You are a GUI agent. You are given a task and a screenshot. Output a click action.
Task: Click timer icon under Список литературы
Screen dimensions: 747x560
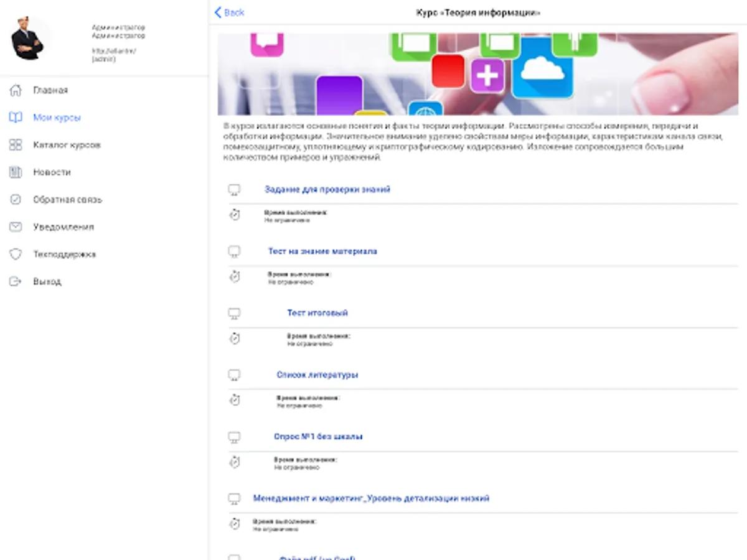click(235, 400)
